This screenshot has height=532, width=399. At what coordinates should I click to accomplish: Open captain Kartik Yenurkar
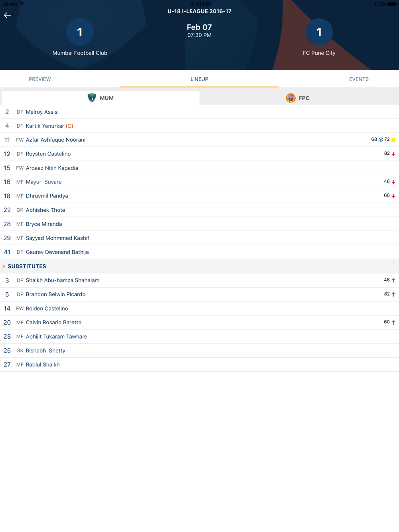[199, 126]
